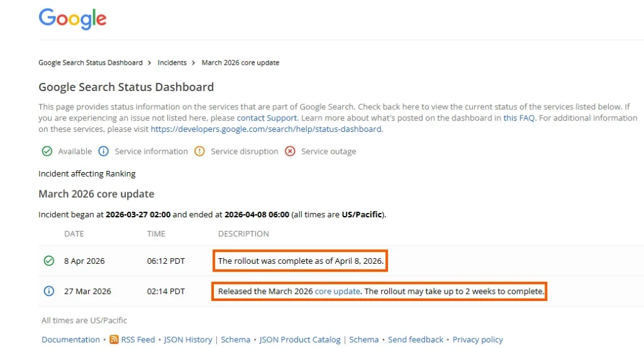Click All times are US/Pacific footer note
The width and height of the screenshot is (644, 348).
coord(84,320)
